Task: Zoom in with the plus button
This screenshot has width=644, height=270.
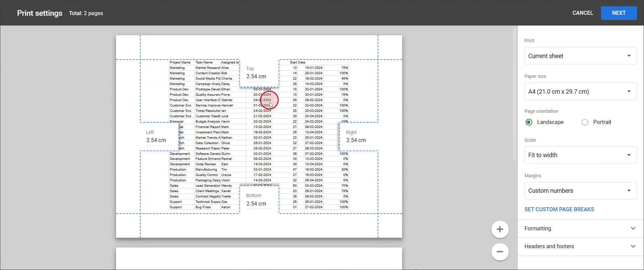Action: point(500,229)
